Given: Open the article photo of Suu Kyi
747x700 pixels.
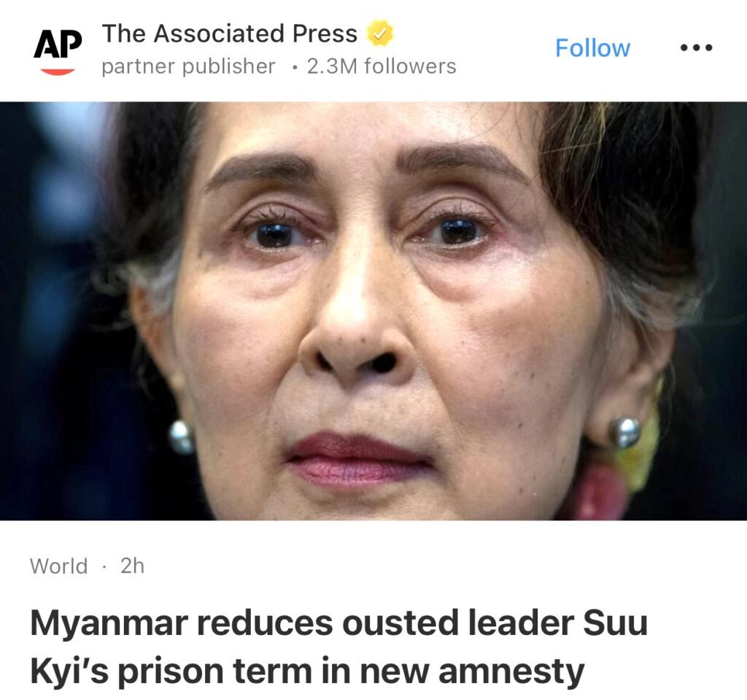Looking at the screenshot, I should pyautogui.click(x=373, y=311).
